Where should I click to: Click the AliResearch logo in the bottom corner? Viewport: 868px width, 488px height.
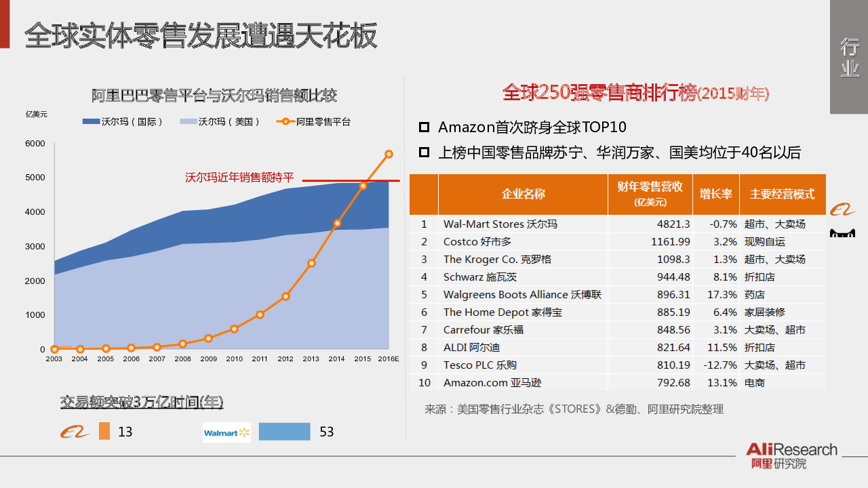point(791,455)
